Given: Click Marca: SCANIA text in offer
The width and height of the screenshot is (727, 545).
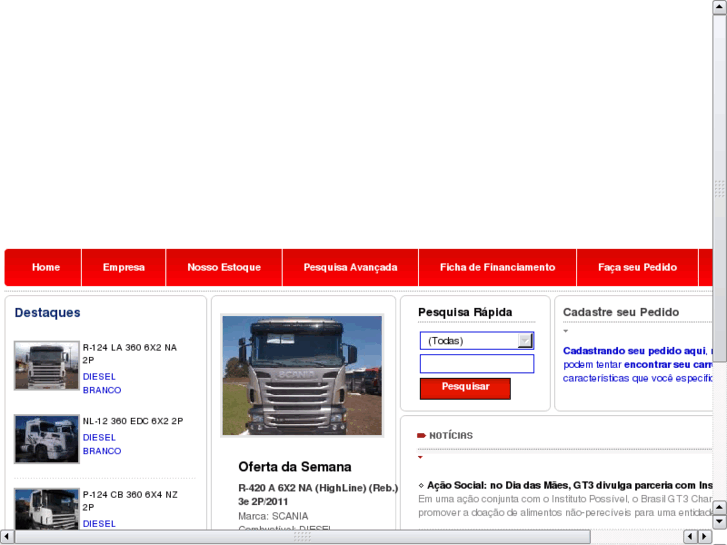Looking at the screenshot, I should click(x=273, y=516).
